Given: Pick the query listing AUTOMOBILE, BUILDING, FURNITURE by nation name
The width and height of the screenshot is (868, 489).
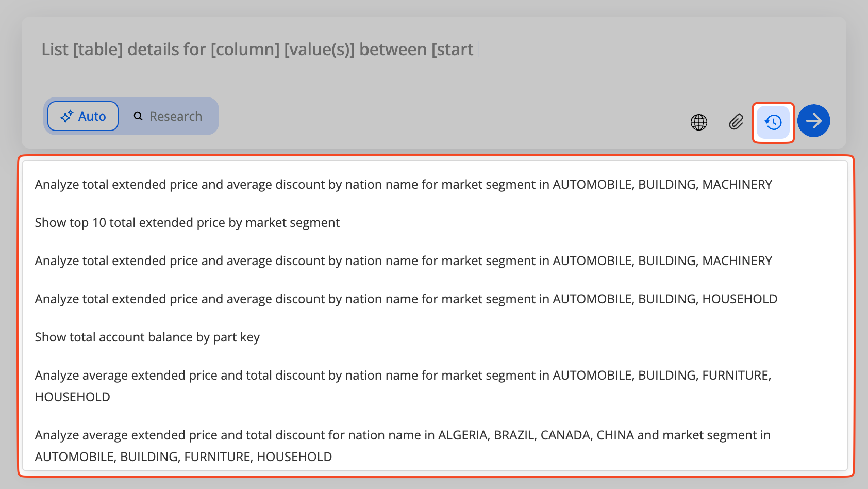Looking at the screenshot, I should 403,376.
